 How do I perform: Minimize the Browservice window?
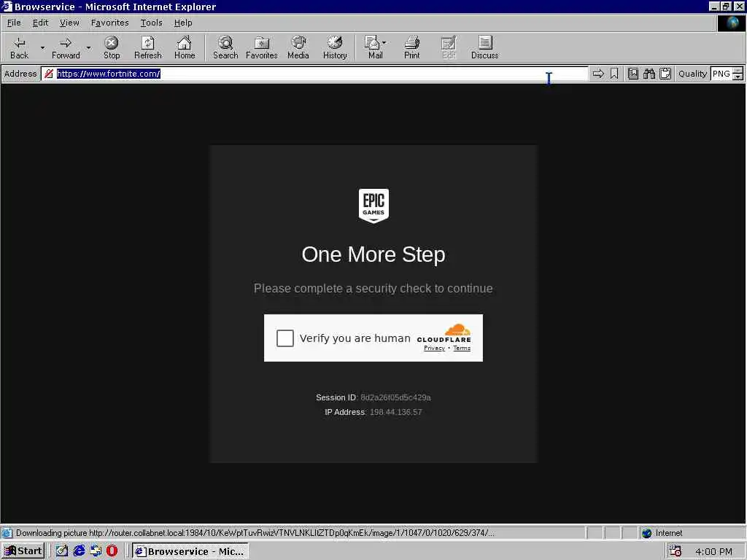[x=714, y=6]
